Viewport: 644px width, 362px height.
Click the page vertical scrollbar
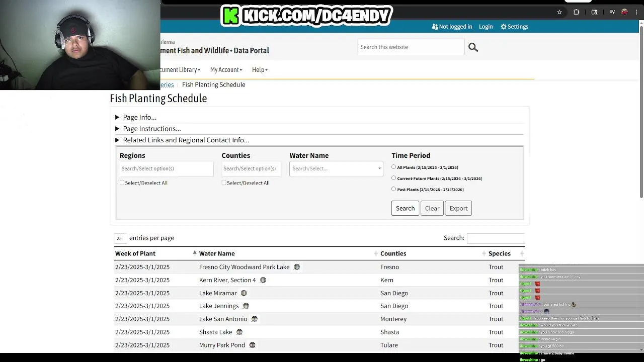pyautogui.click(x=641, y=111)
